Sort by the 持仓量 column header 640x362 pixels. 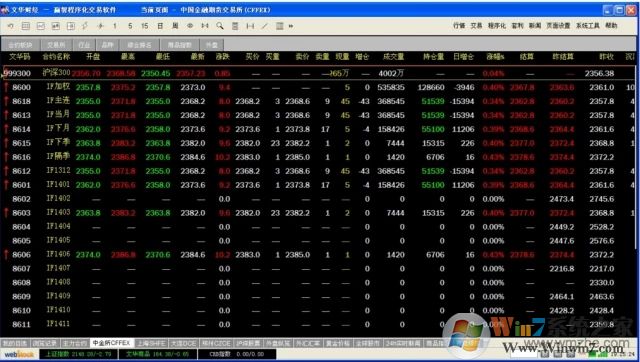[x=433, y=57]
